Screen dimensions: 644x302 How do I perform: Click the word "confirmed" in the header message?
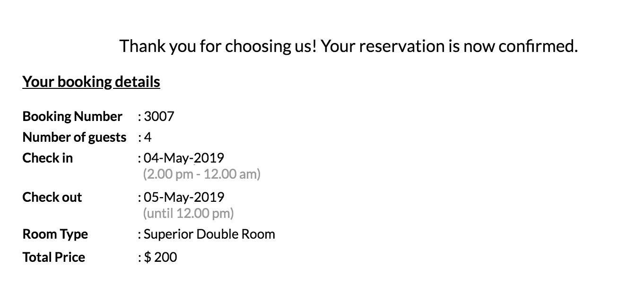point(537,46)
